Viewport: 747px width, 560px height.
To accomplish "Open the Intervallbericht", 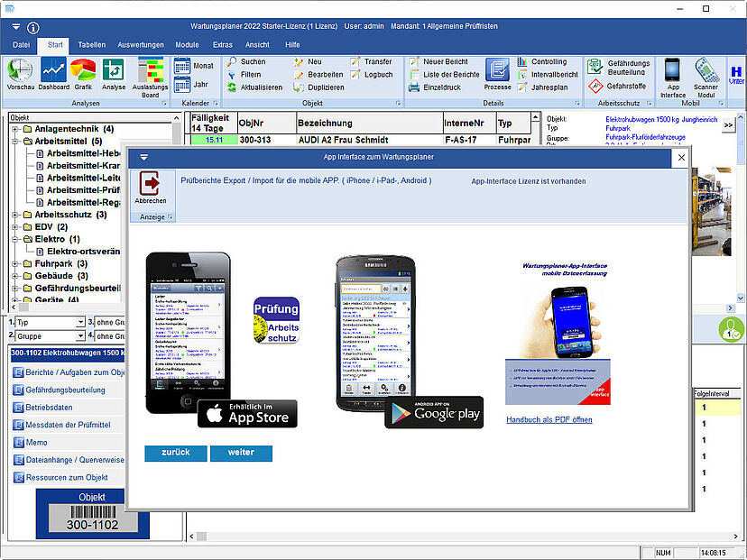I will 548,74.
